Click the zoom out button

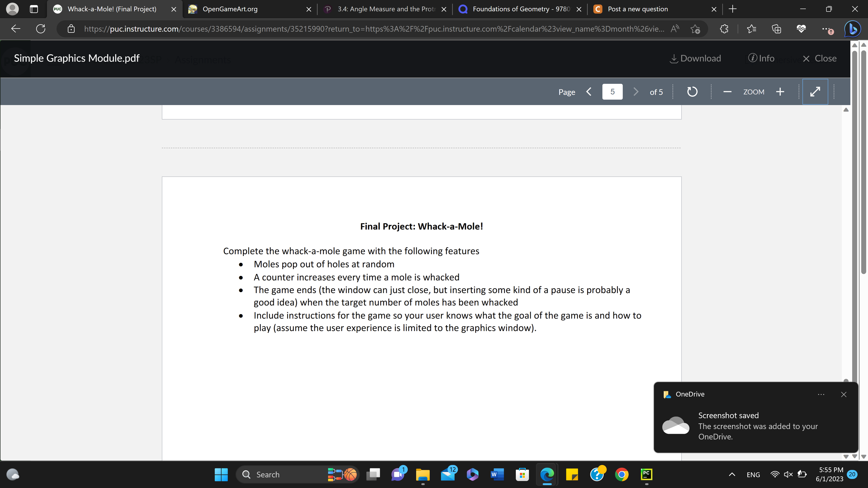(728, 92)
